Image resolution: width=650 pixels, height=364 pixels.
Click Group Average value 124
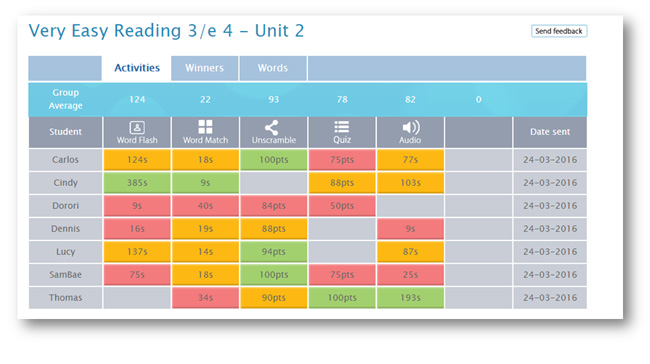tap(137, 99)
